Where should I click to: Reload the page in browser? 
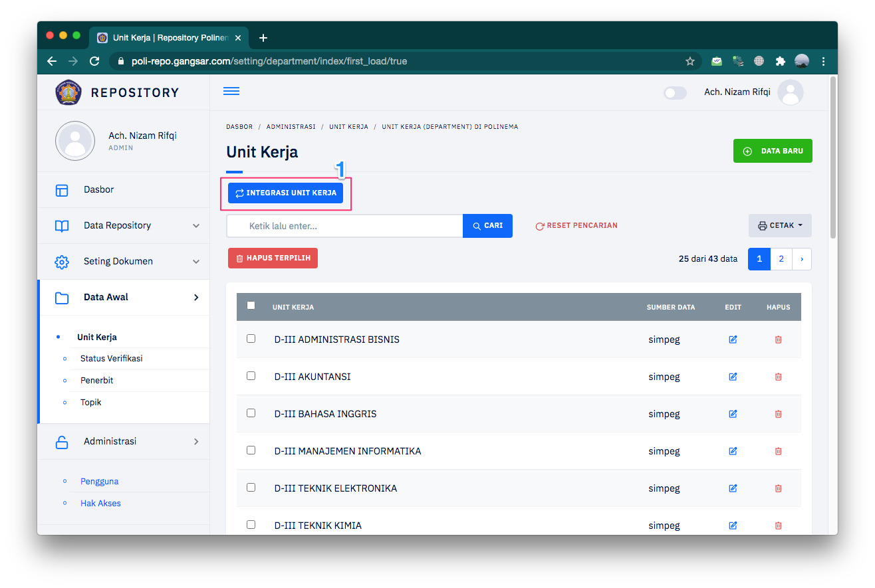[94, 61]
